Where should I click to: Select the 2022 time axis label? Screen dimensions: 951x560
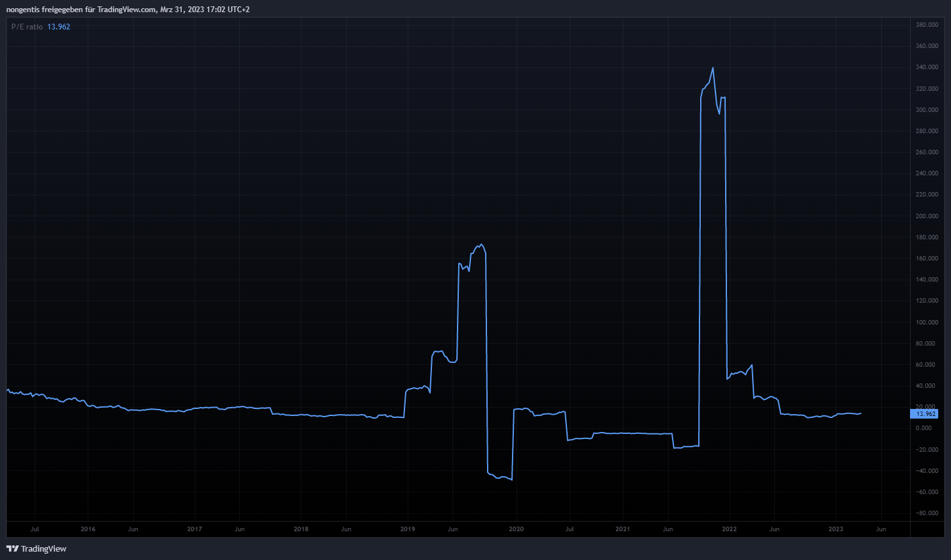pyautogui.click(x=729, y=529)
